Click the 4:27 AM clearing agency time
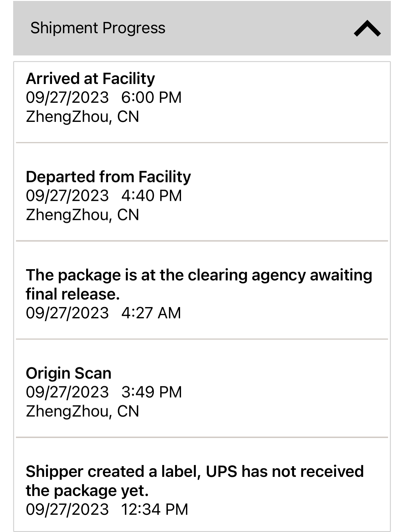The width and height of the screenshot is (404, 532). [151, 313]
